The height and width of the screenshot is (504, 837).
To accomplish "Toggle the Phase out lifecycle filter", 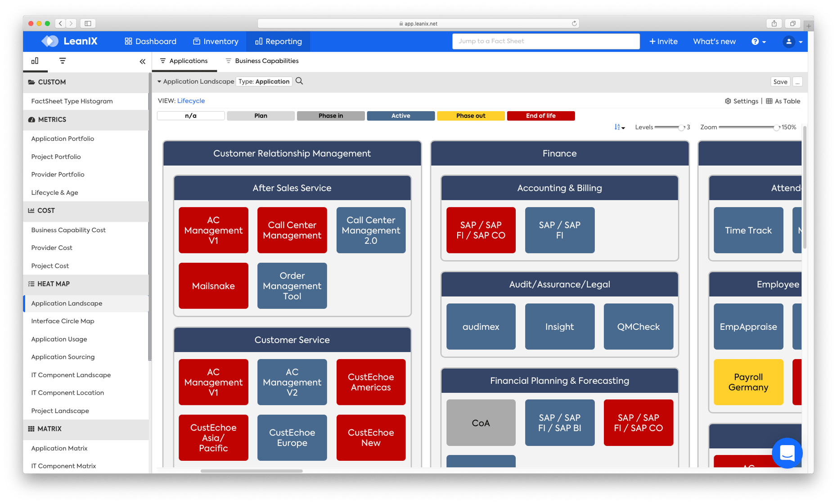I will pyautogui.click(x=471, y=116).
